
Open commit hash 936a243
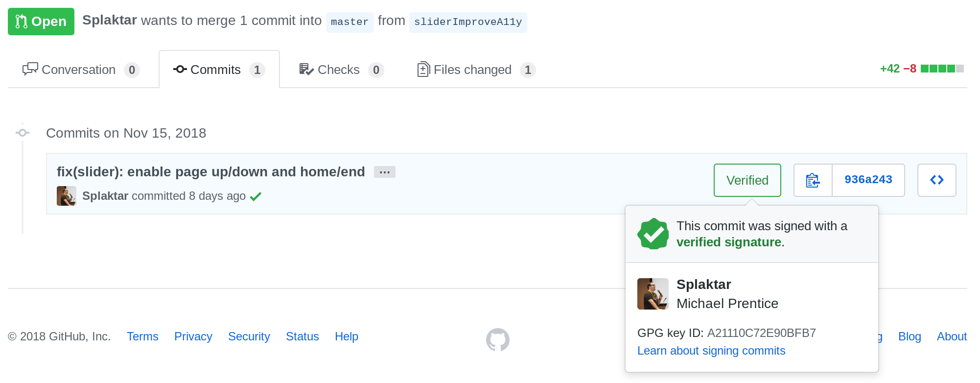[868, 180]
